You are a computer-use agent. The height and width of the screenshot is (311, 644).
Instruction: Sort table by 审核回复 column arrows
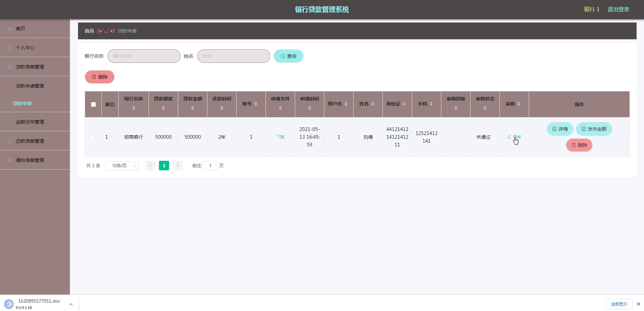pyautogui.click(x=455, y=108)
